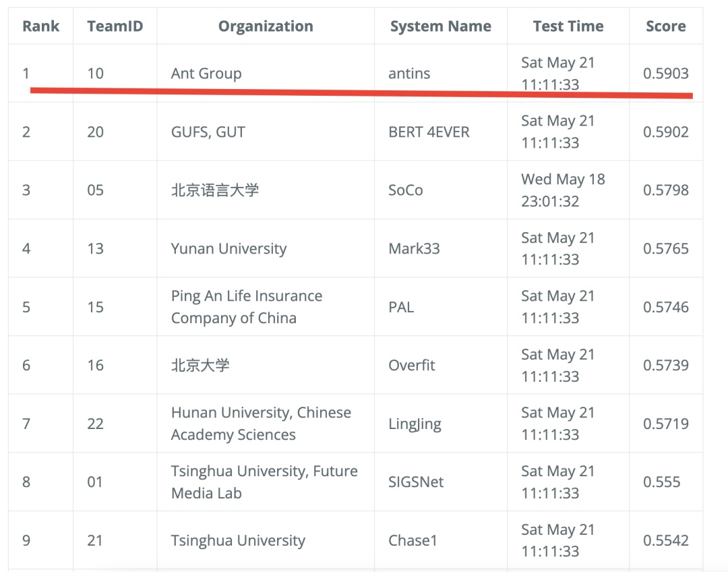Click test time Wed May 18 23:01:32
The width and height of the screenshot is (728, 572).
pyautogui.click(x=563, y=190)
